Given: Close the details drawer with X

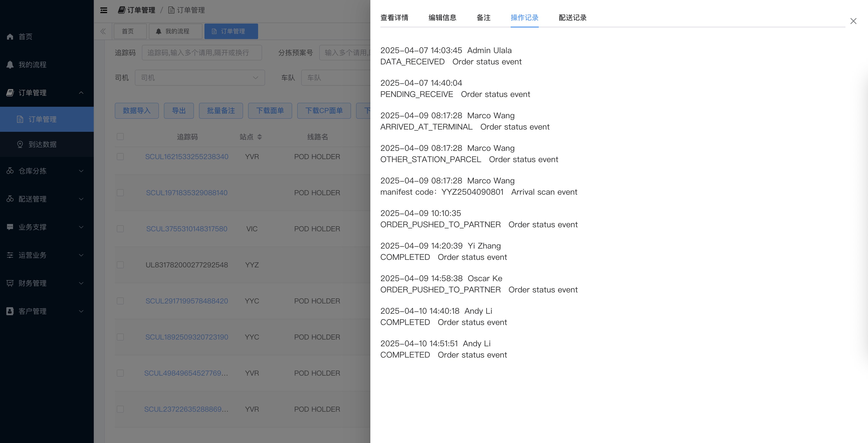Looking at the screenshot, I should click(853, 21).
